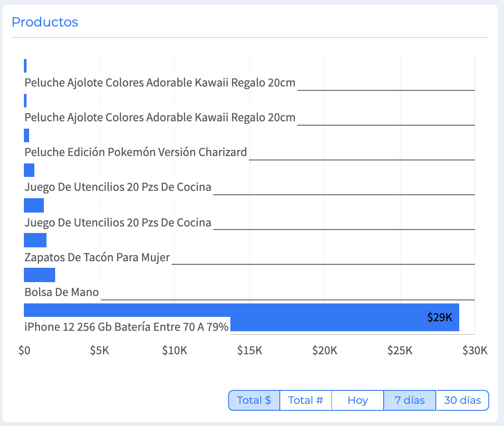Click the second Peluche Ajolote Colores label
The height and width of the screenshot is (426, 504).
(x=160, y=117)
